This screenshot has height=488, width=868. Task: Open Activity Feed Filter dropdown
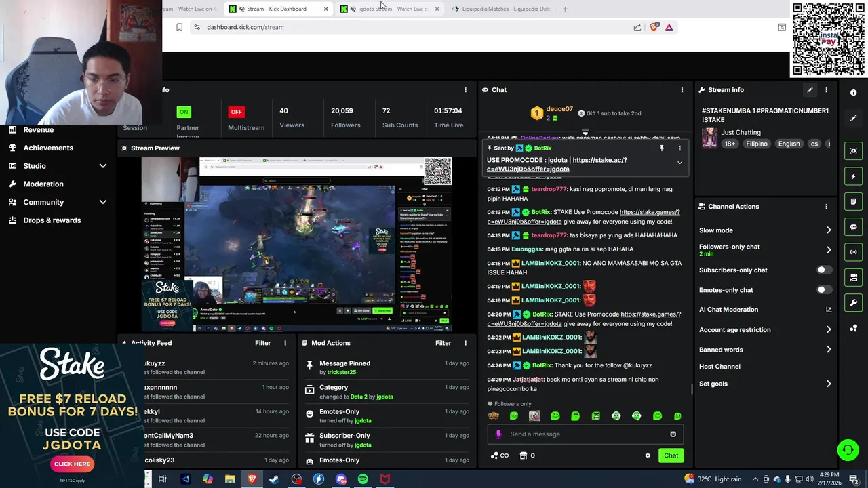263,343
